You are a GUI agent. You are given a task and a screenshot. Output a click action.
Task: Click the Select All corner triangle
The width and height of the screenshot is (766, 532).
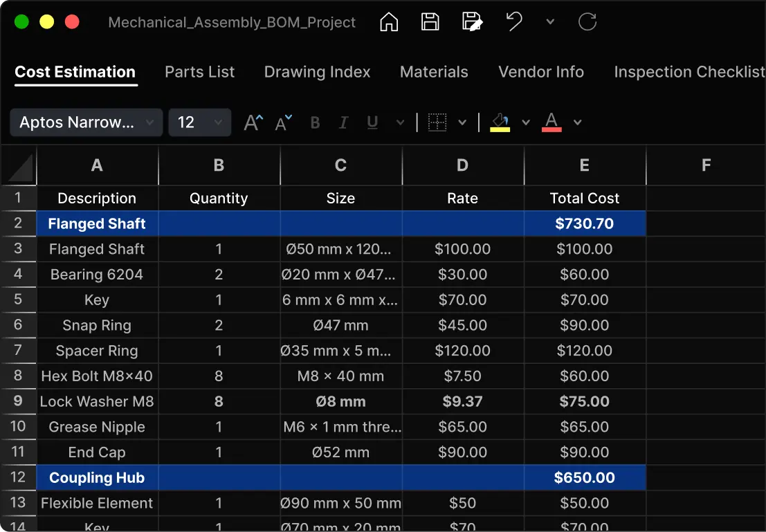click(19, 166)
